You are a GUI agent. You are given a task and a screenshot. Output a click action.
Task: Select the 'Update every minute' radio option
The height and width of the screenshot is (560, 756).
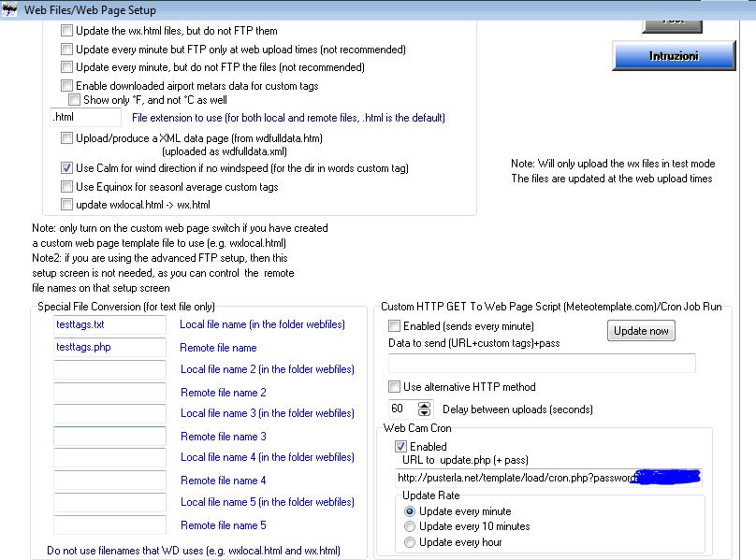(409, 511)
